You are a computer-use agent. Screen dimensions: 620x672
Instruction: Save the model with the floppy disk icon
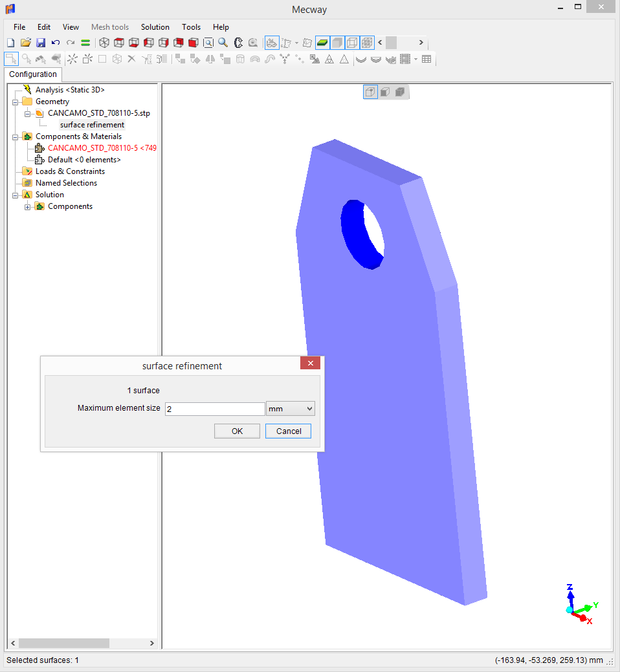[x=41, y=43]
